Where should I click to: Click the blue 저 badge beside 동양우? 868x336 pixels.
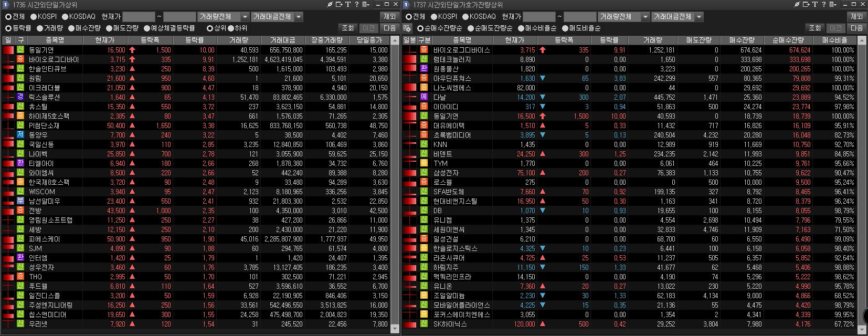[20, 134]
